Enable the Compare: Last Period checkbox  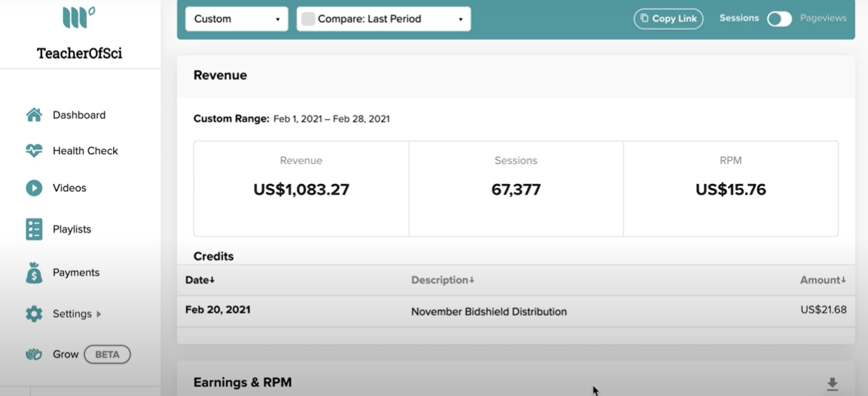pos(308,19)
